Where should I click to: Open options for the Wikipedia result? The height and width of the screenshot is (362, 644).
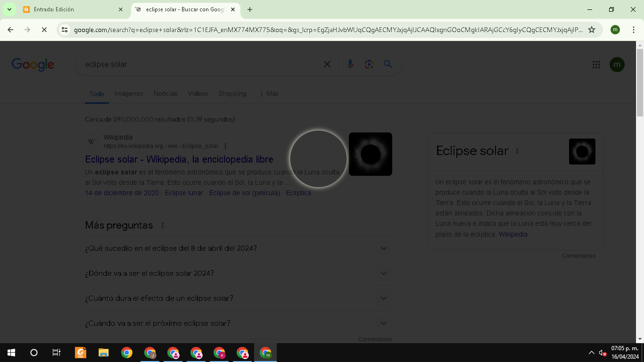pos(225,146)
